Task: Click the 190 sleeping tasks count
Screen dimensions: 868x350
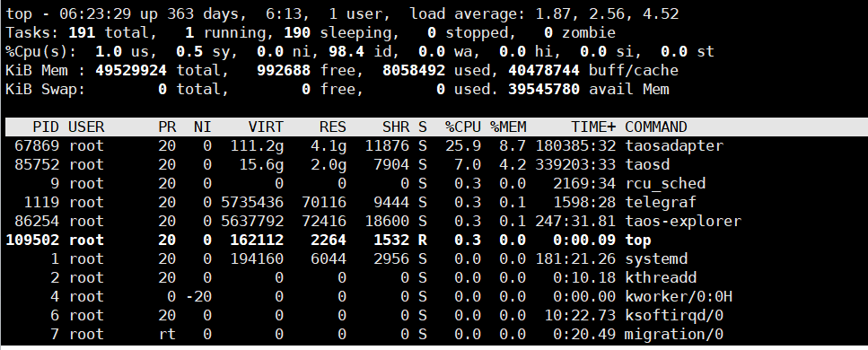Action: (297, 33)
